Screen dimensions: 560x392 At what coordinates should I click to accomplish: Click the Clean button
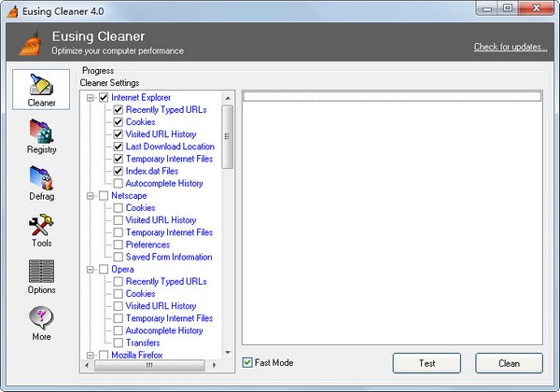(x=509, y=363)
